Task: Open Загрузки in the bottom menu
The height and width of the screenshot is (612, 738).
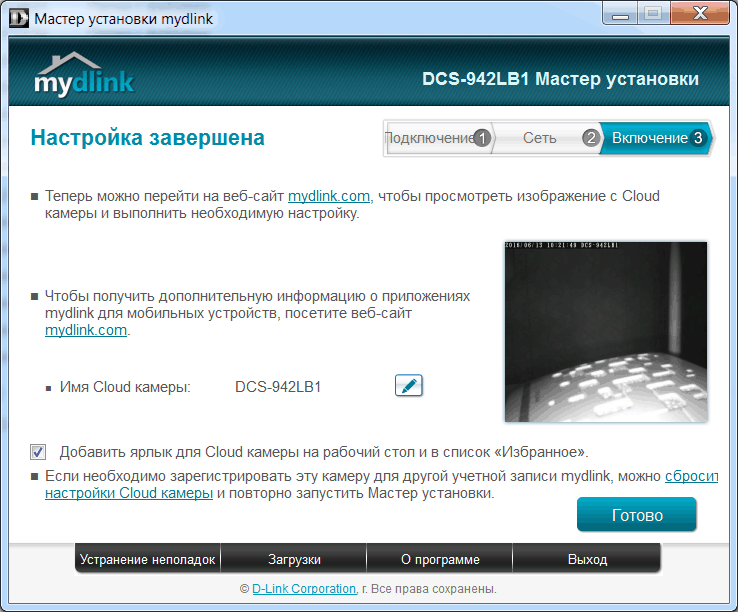Action: point(294,559)
